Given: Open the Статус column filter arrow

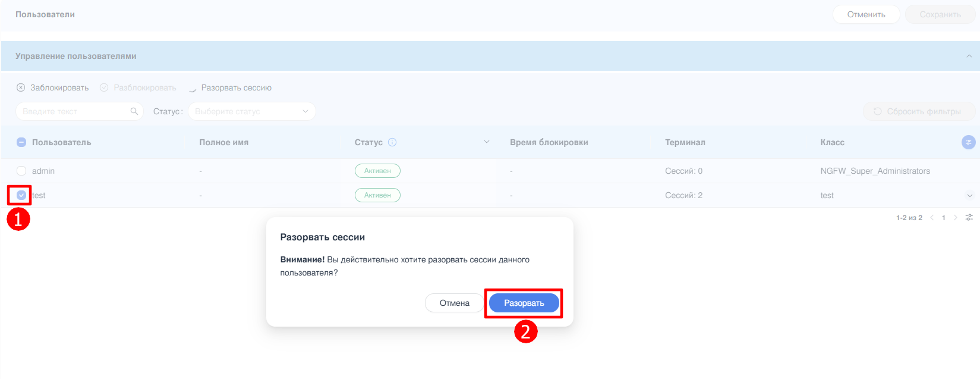Looking at the screenshot, I should pos(487,142).
